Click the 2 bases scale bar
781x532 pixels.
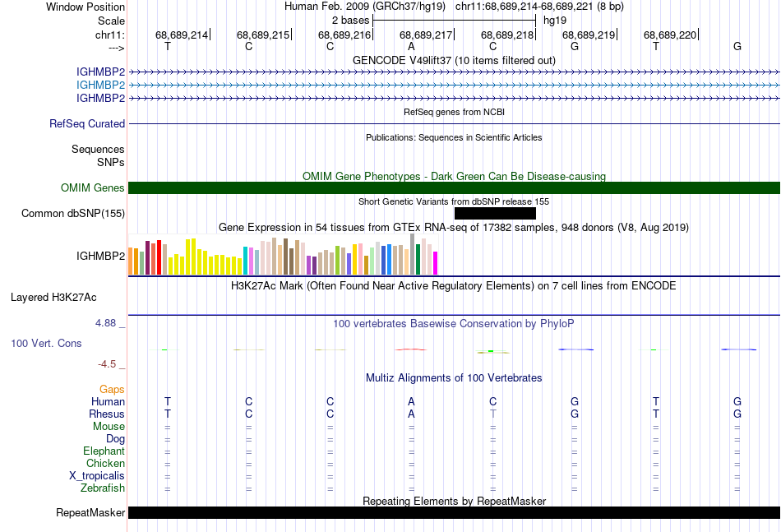coord(455,21)
